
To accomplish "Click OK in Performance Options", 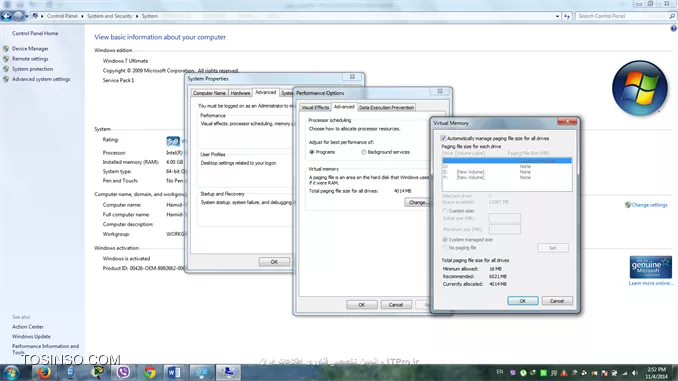I will click(x=361, y=305).
